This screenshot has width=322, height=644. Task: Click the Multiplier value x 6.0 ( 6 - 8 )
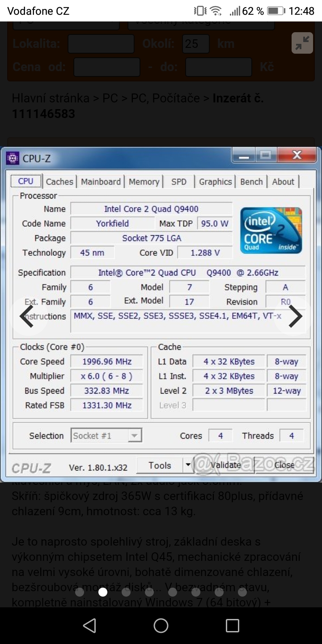(106, 376)
